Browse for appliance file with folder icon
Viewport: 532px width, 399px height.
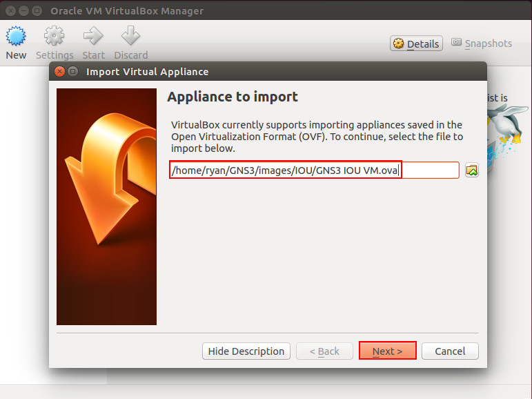tap(471, 170)
